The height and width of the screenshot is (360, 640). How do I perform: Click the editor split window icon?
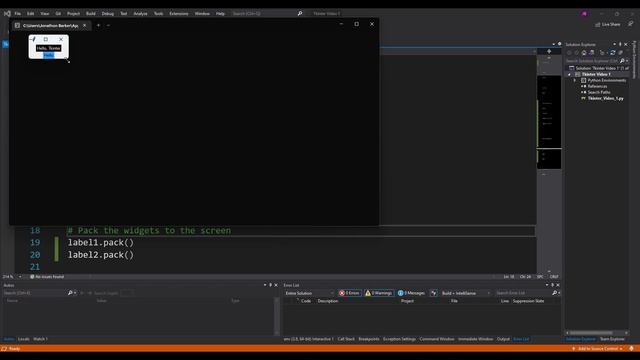tap(549, 51)
